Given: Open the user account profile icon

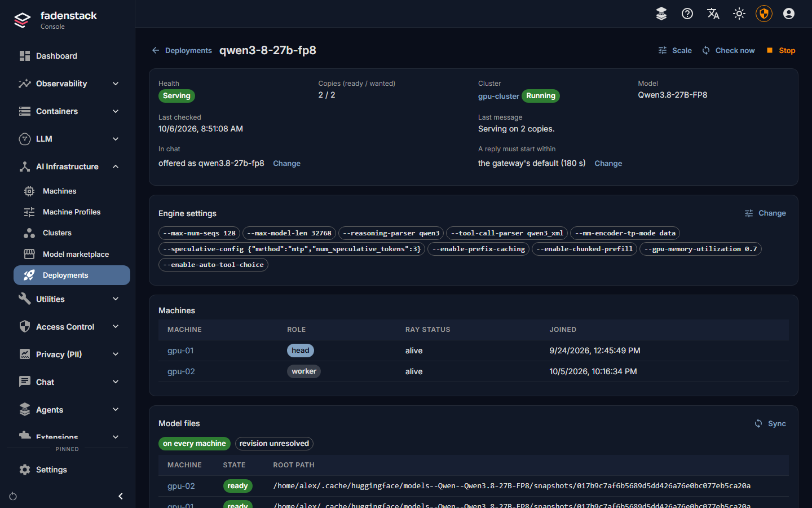Looking at the screenshot, I should (x=789, y=14).
